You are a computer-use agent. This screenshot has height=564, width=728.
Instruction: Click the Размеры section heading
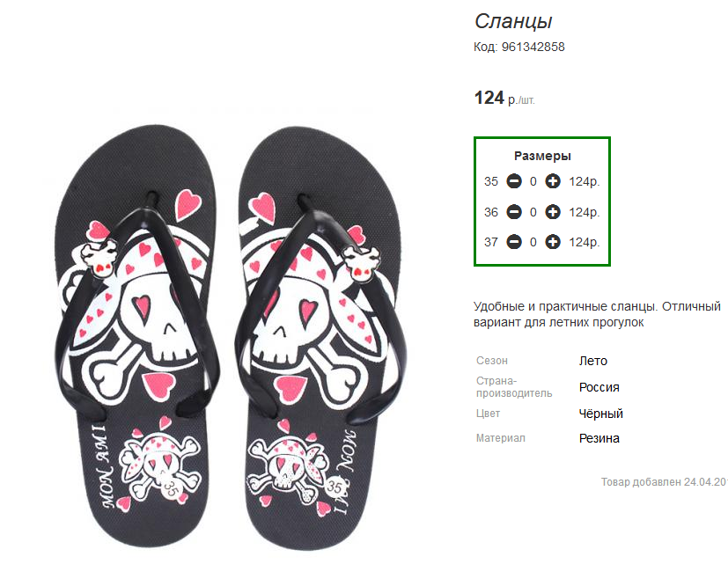542,156
